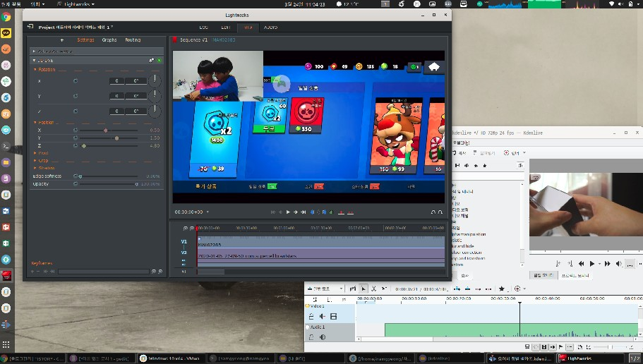The image size is (643, 364).
Task: Switch to the AUDIO tab in Lightworks
Action: [x=270, y=28]
